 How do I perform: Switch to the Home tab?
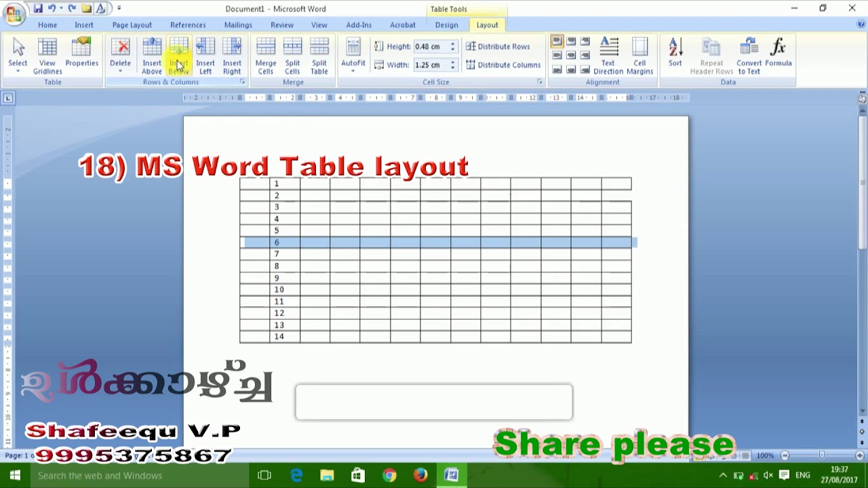[47, 25]
